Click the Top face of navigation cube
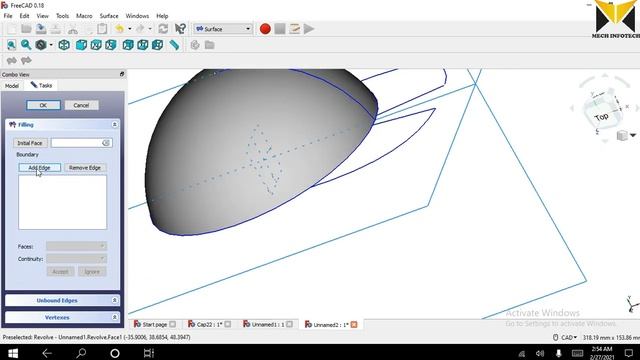 tap(602, 118)
